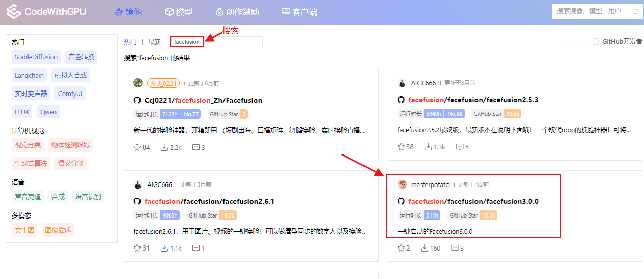Select the 语义分割 tag
Image resolution: width=644 pixels, height=279 pixels.
(71, 163)
